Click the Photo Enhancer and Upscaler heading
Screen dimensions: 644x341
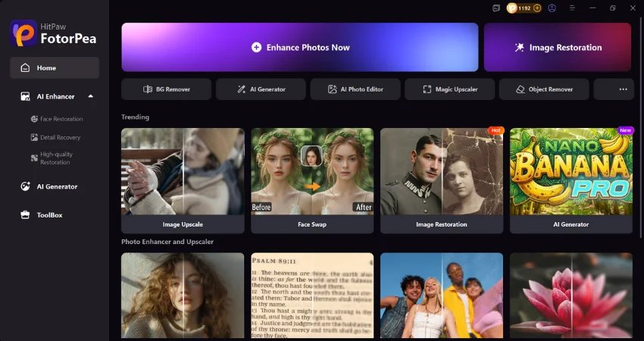click(x=167, y=242)
